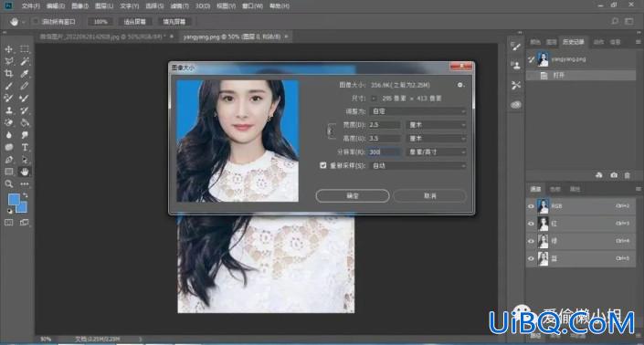Select the Eyedropper tool
The height and width of the screenshot is (345, 644).
25,74
